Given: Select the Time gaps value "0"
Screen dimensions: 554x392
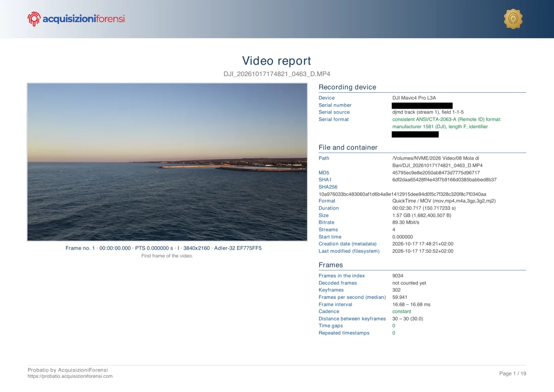Looking at the screenshot, I should (x=394, y=326).
